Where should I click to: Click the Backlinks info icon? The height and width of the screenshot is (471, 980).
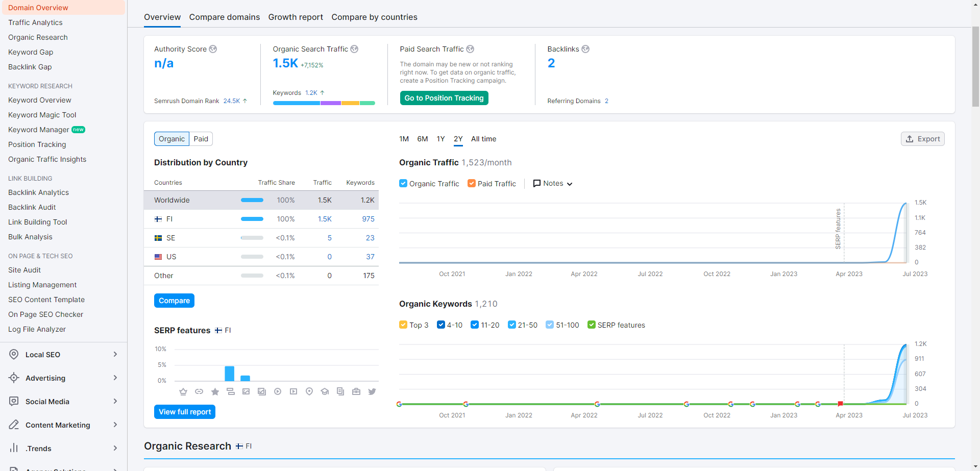585,49
